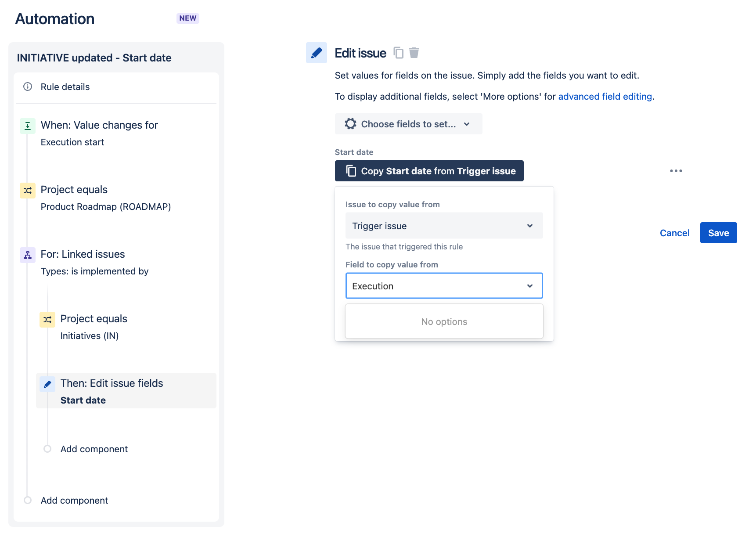Follow the advanced field editing link
756x548 pixels.
tap(605, 97)
